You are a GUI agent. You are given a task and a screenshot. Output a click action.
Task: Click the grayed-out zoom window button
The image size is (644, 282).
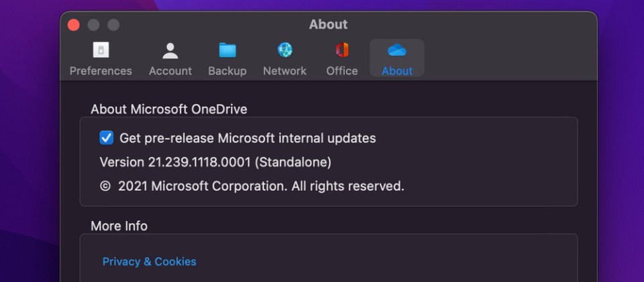point(113,25)
